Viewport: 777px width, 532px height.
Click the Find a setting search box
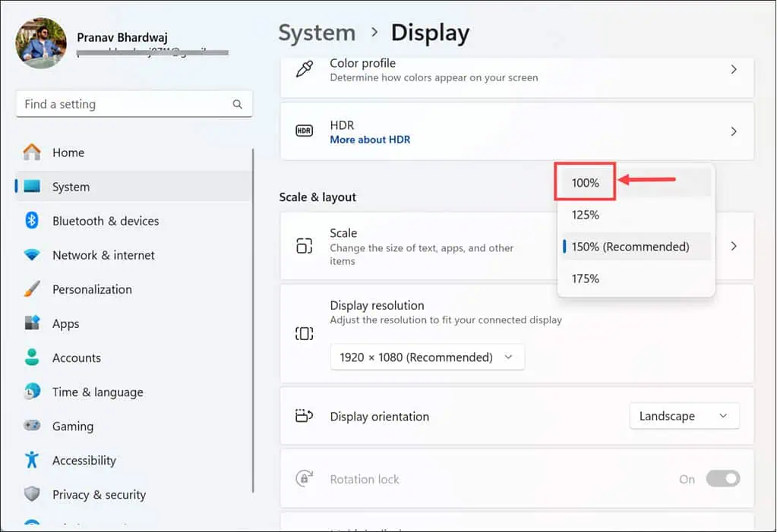134,104
